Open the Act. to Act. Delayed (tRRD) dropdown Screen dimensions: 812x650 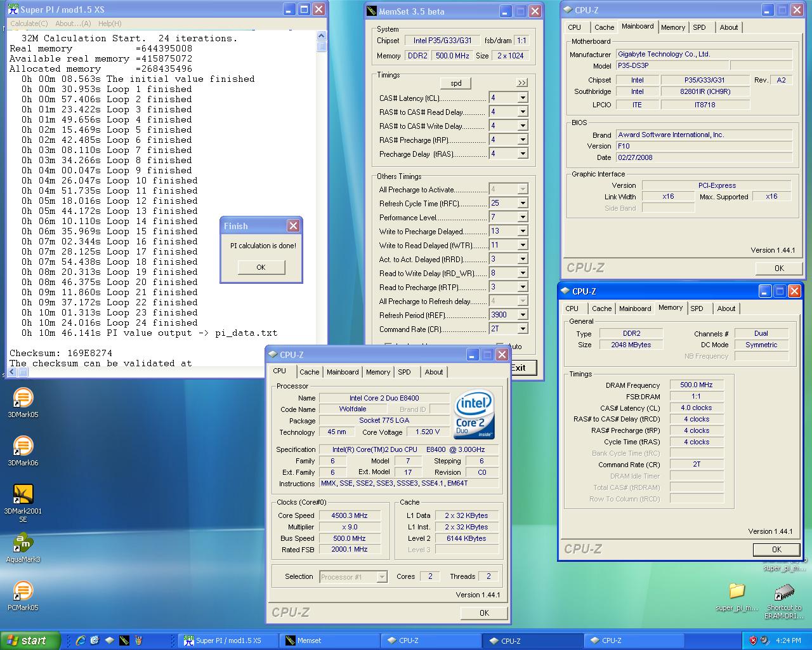tap(523, 259)
